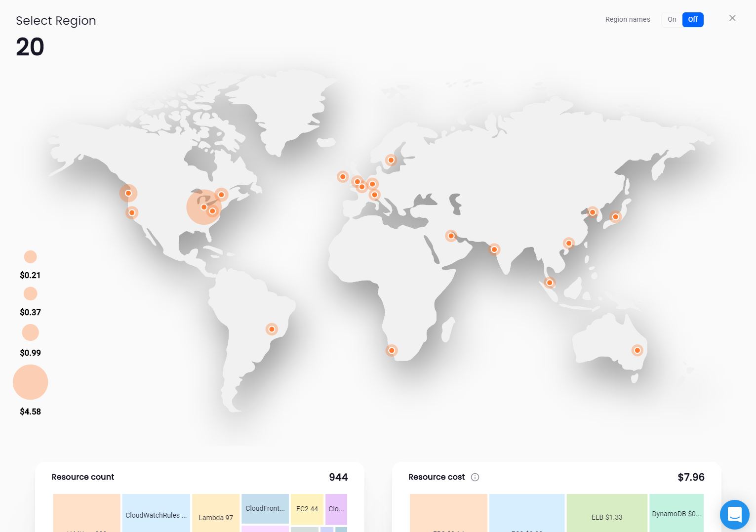Click the Mumbai marker in India

tap(494, 249)
